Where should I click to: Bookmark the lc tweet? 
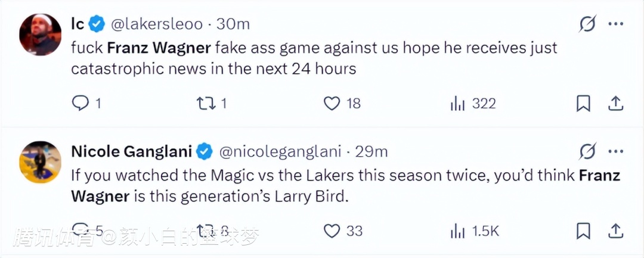click(x=583, y=104)
